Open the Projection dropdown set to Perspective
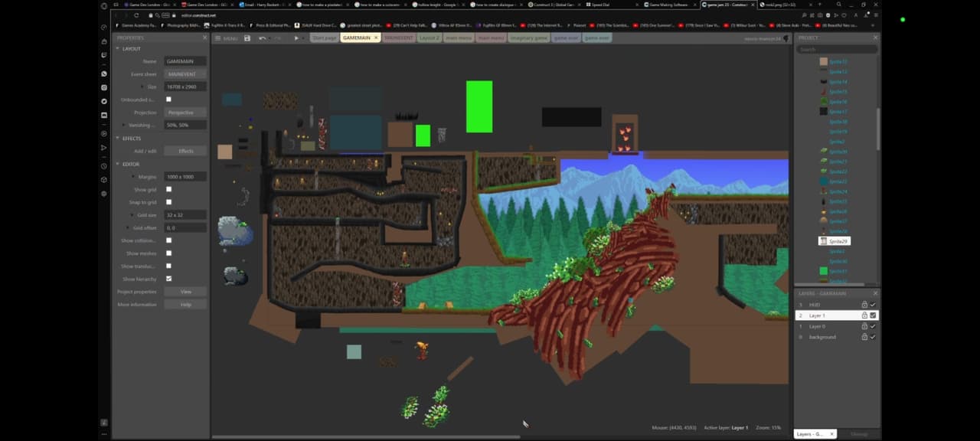This screenshot has height=441, width=980. click(185, 113)
